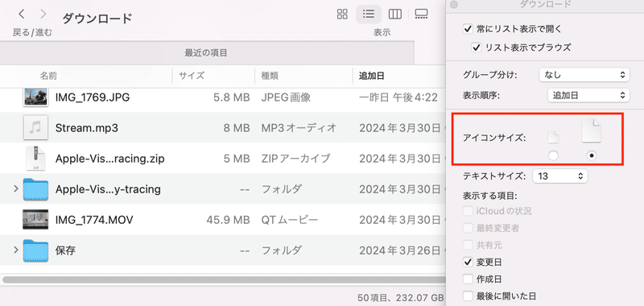Viewport: 644px width, 306px height.
Task: Click the JPEG画像 kind cell
Action: coord(286,97)
